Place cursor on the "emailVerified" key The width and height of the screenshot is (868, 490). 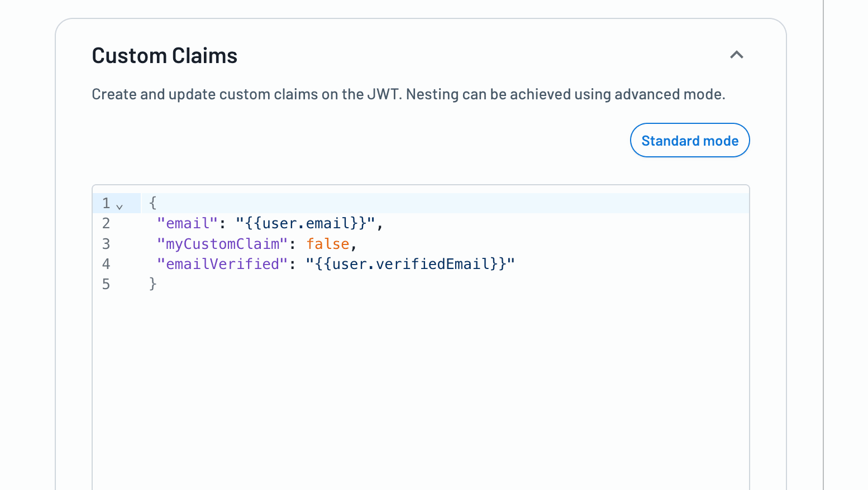coord(223,263)
